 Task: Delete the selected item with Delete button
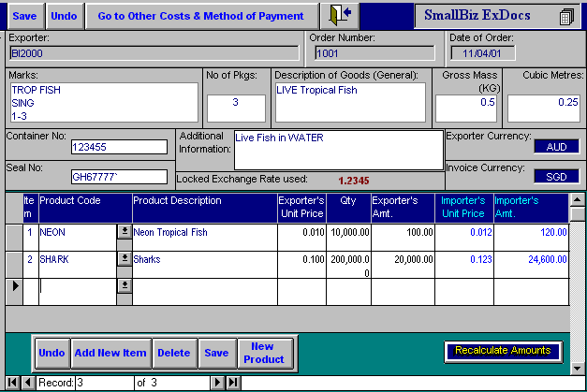coord(173,353)
